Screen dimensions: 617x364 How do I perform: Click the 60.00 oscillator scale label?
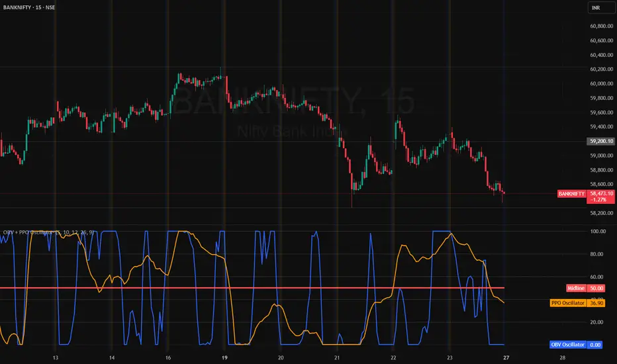[x=597, y=277]
